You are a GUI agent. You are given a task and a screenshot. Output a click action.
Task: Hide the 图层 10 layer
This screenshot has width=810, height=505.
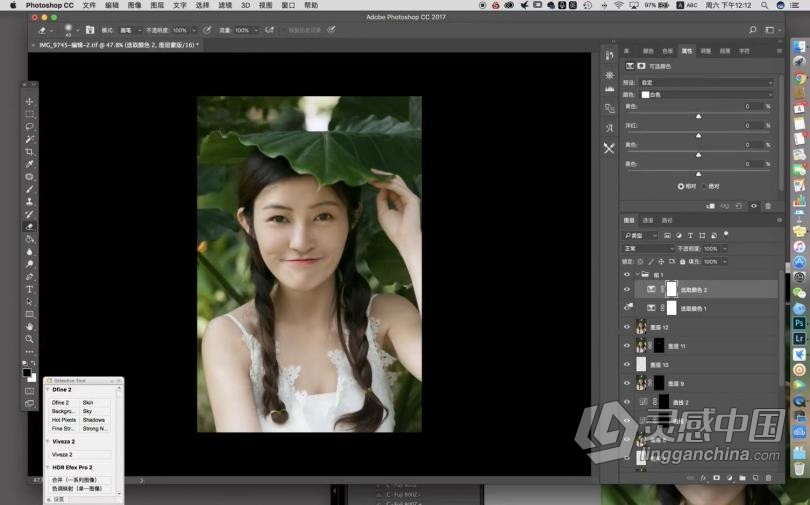pyautogui.click(x=627, y=364)
